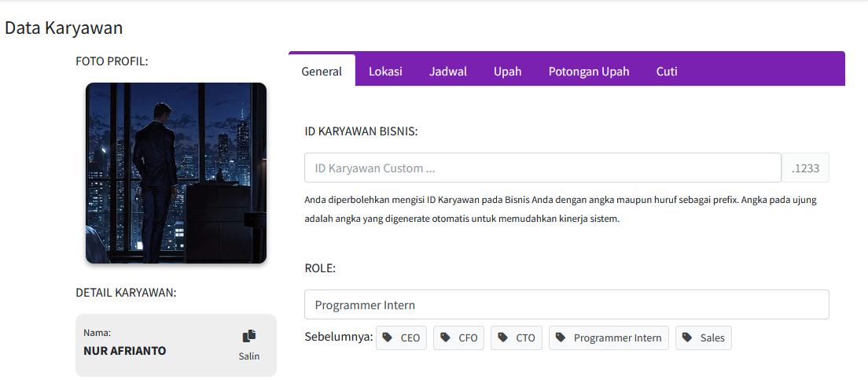Click the NUR AFRIANTO name card
Image resolution: width=868 pixels, height=380 pixels.
click(x=175, y=345)
